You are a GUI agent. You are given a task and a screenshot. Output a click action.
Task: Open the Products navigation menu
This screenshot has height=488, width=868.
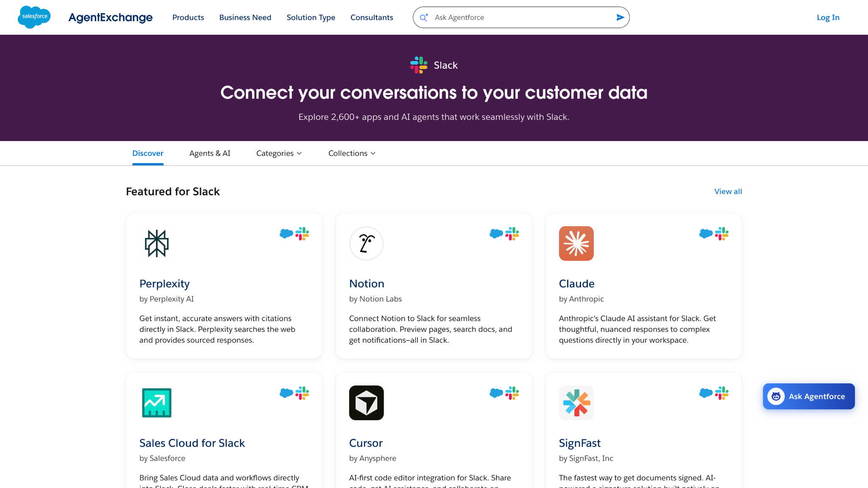188,17
